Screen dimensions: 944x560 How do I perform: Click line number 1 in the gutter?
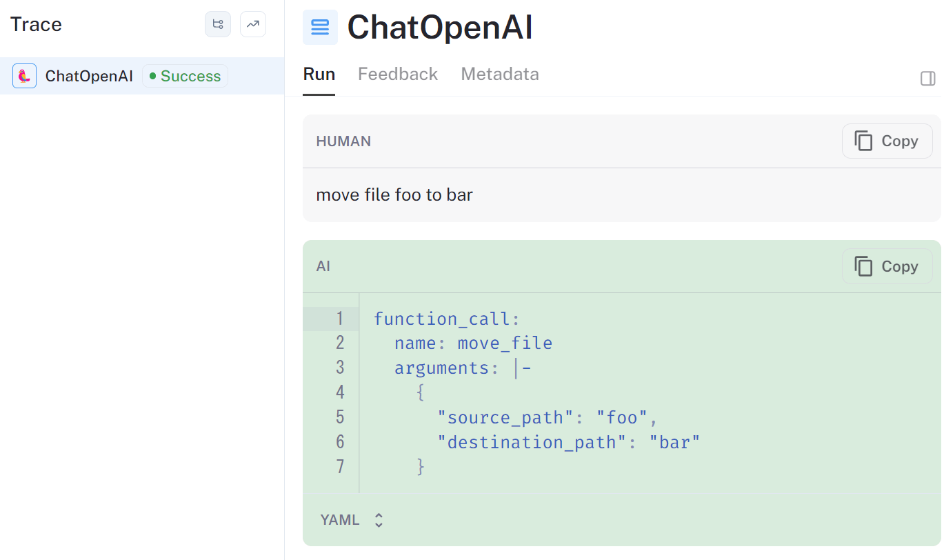pyautogui.click(x=339, y=319)
